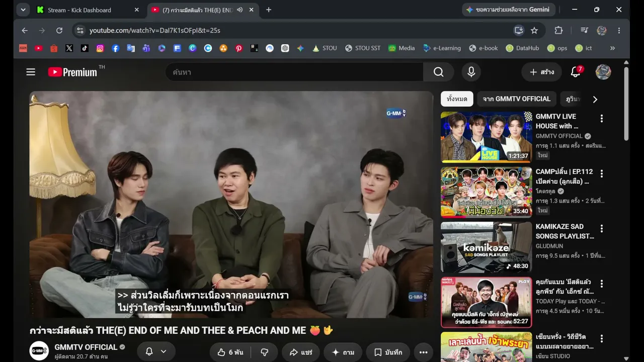Click the สร้าง create button
644x362 pixels.
click(x=541, y=72)
